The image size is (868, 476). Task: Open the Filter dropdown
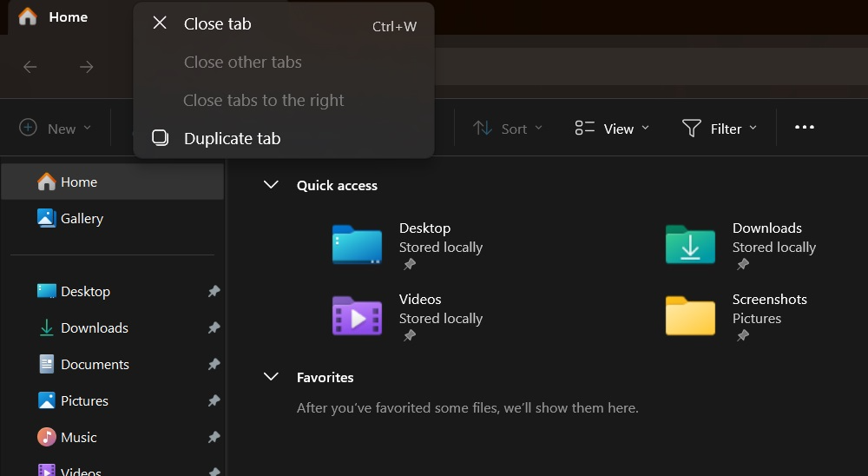click(720, 129)
